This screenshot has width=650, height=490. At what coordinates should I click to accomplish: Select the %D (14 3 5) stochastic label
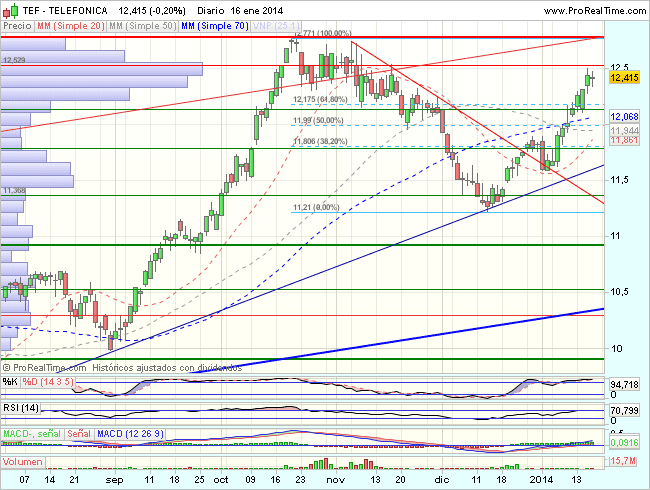48,382
